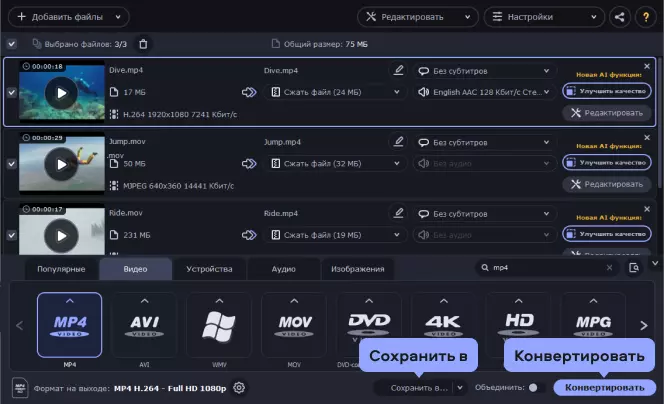
Task: Enable the Объединить merge toggle
Action: click(x=536, y=387)
